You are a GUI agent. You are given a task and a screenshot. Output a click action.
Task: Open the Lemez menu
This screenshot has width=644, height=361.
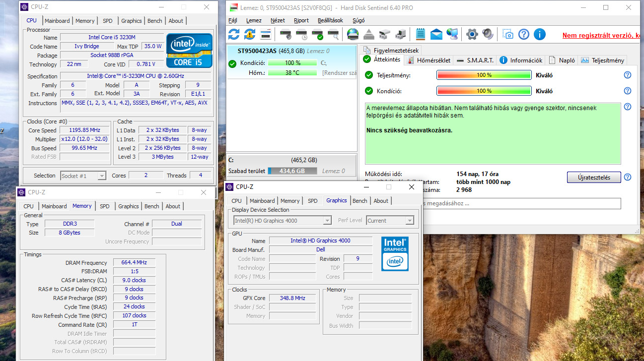point(254,20)
